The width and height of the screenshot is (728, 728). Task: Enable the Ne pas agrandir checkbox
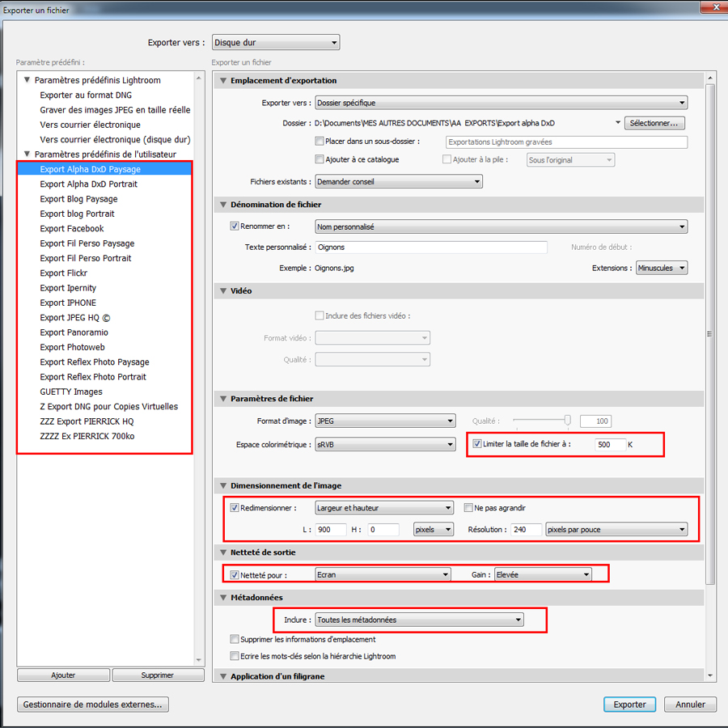coord(468,508)
